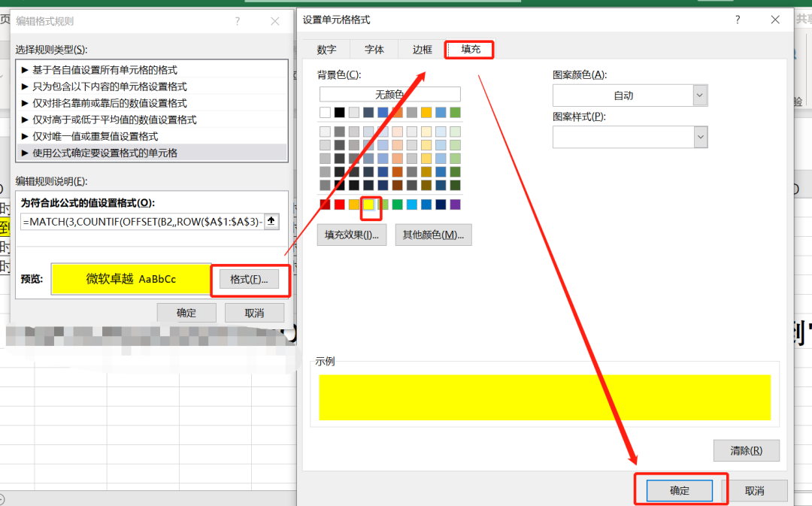
Task: Pick the lightest peach tint swatch
Action: point(397,132)
